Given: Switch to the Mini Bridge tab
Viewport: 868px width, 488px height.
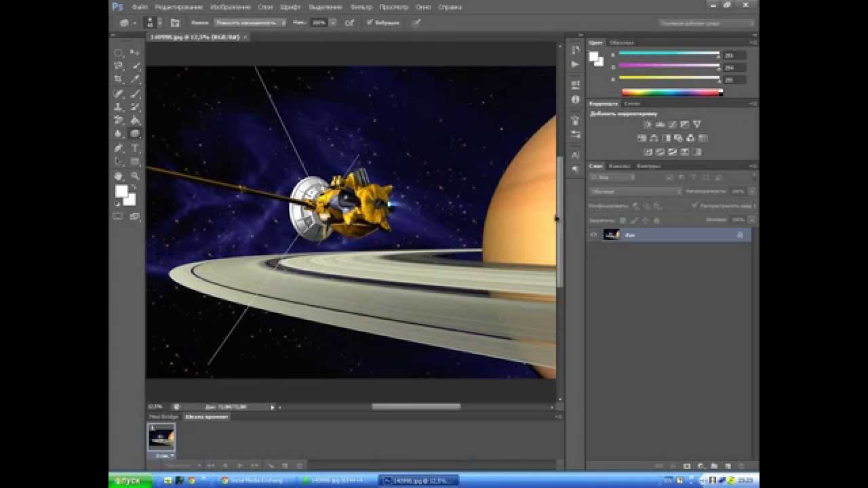Looking at the screenshot, I should pyautogui.click(x=163, y=417).
